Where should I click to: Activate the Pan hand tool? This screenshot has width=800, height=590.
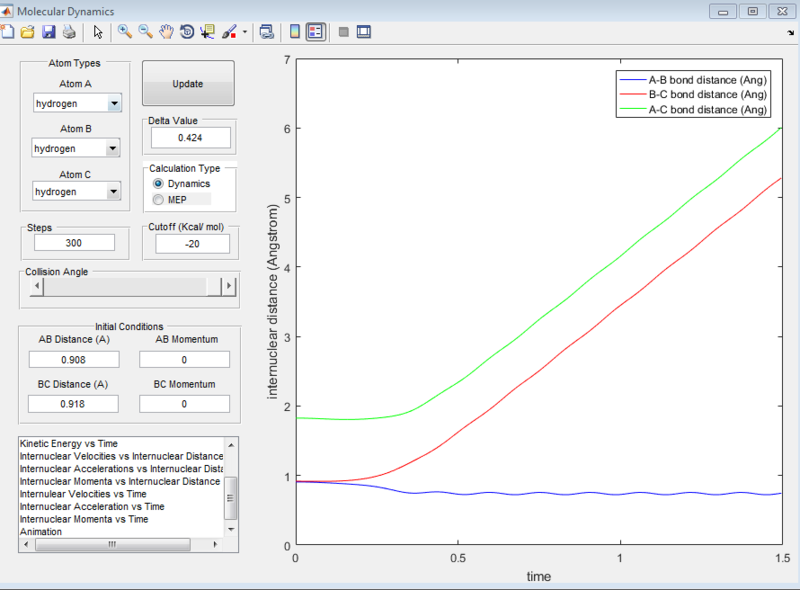166,32
